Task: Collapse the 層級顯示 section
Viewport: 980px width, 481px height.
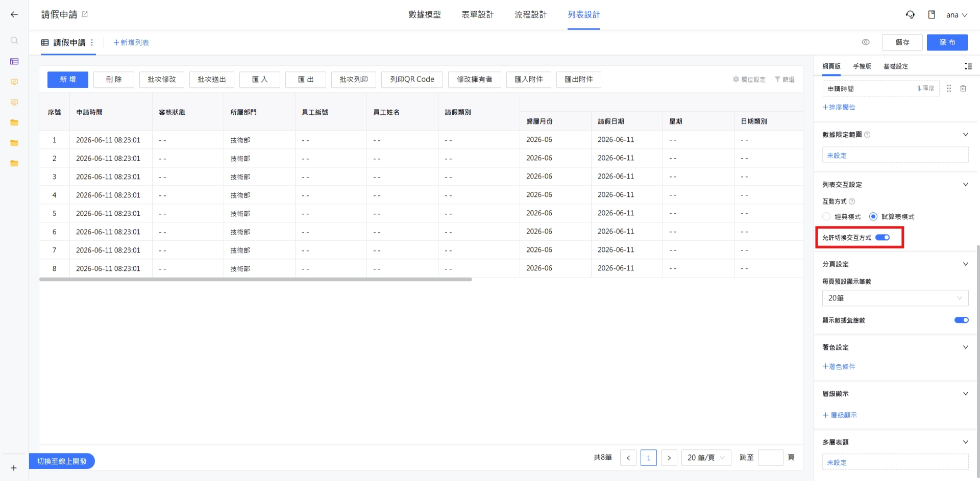Action: click(x=965, y=394)
